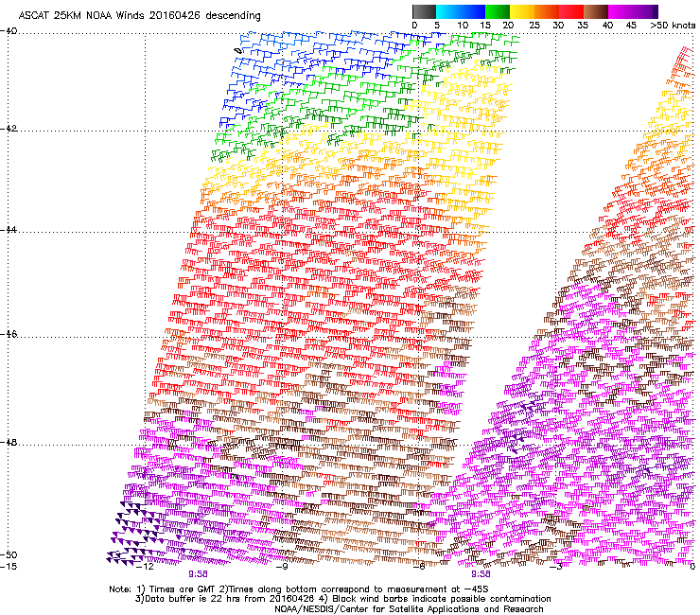The image size is (700, 615).
Task: Click the gray 0-5 knots legend swatch
Action: 424,11
